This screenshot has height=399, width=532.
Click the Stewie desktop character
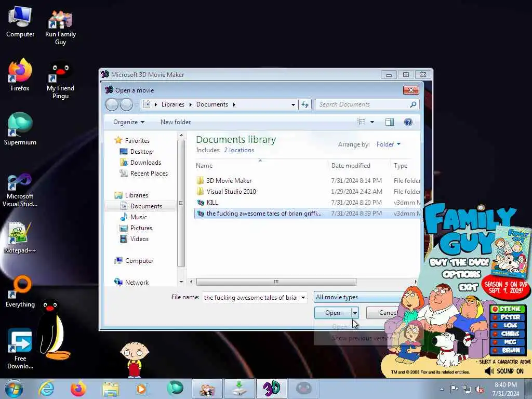pos(135,360)
